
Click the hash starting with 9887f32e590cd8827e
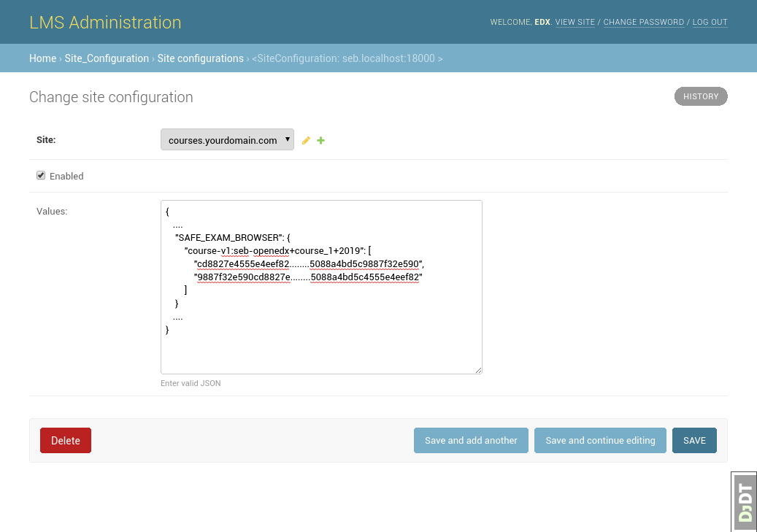pos(308,277)
